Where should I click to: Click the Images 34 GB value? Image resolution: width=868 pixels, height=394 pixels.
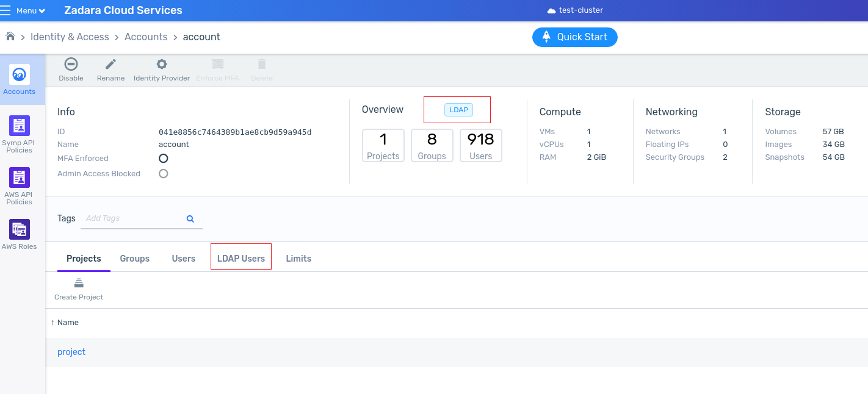click(x=834, y=145)
